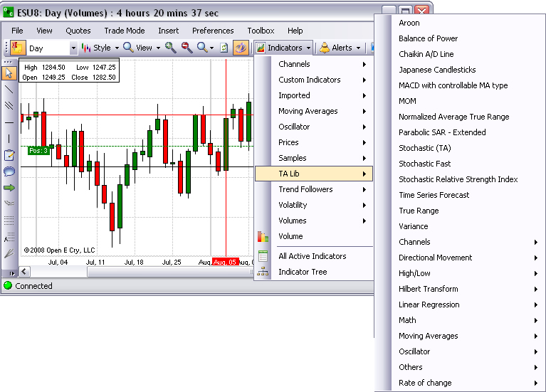The image size is (546, 392).
Task: Open the Toolbox menu
Action: [x=261, y=31]
